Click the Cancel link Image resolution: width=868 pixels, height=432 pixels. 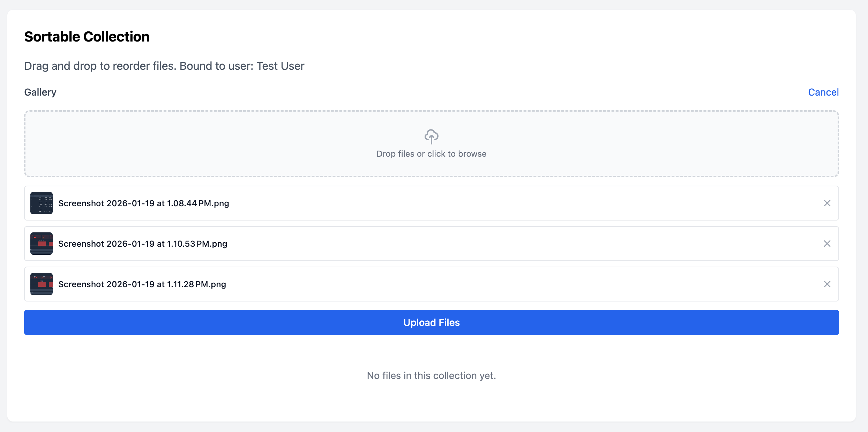(x=823, y=92)
